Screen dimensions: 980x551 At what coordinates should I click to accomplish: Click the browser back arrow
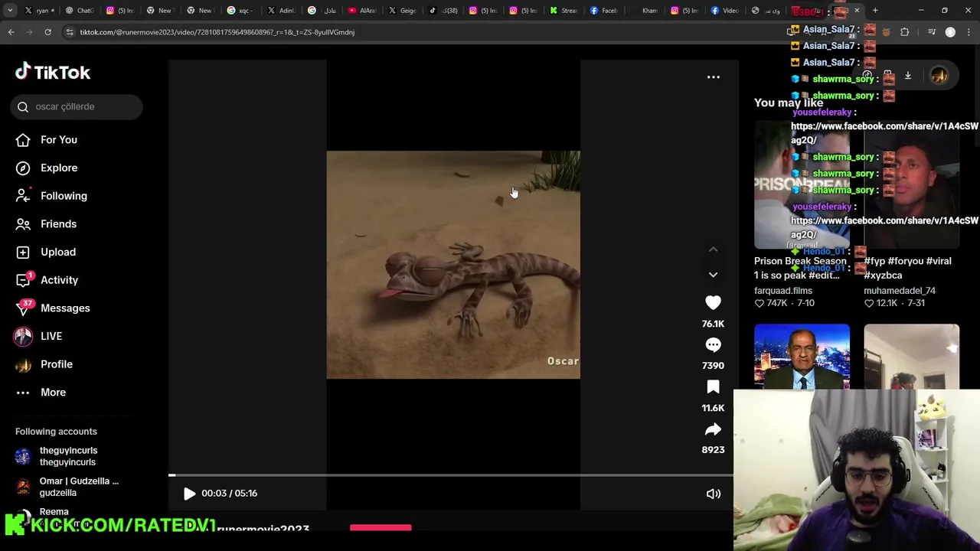pyautogui.click(x=11, y=32)
